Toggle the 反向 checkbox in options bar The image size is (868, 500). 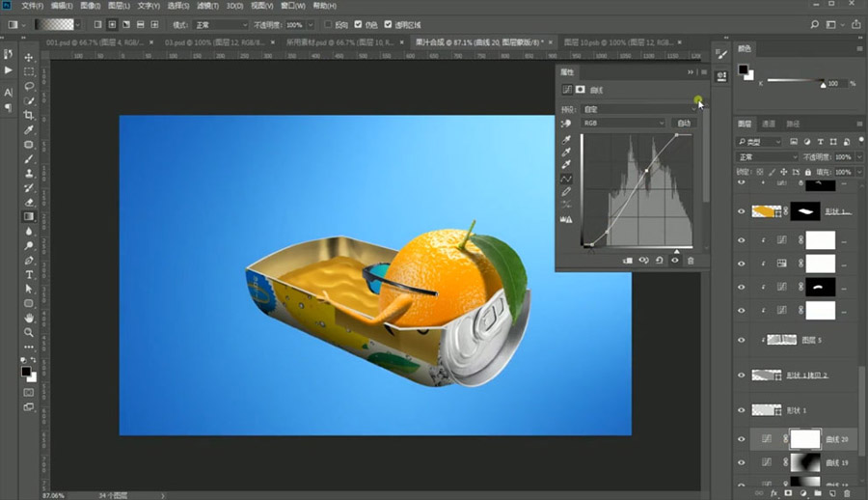pyautogui.click(x=328, y=24)
